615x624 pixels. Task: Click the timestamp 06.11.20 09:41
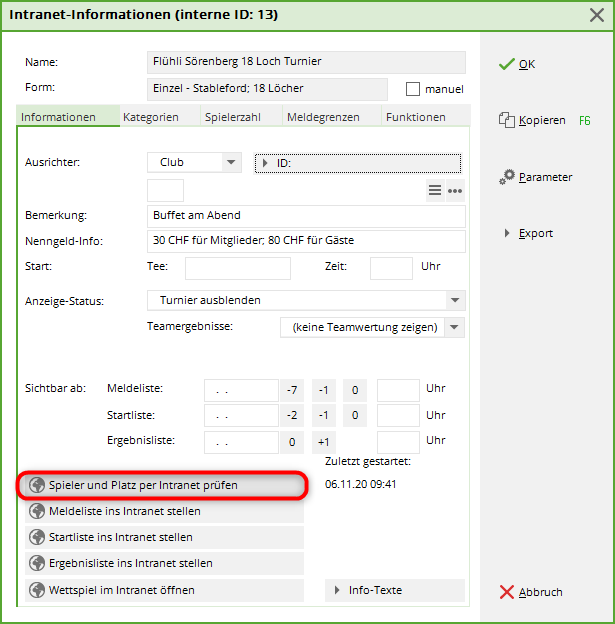361,484
